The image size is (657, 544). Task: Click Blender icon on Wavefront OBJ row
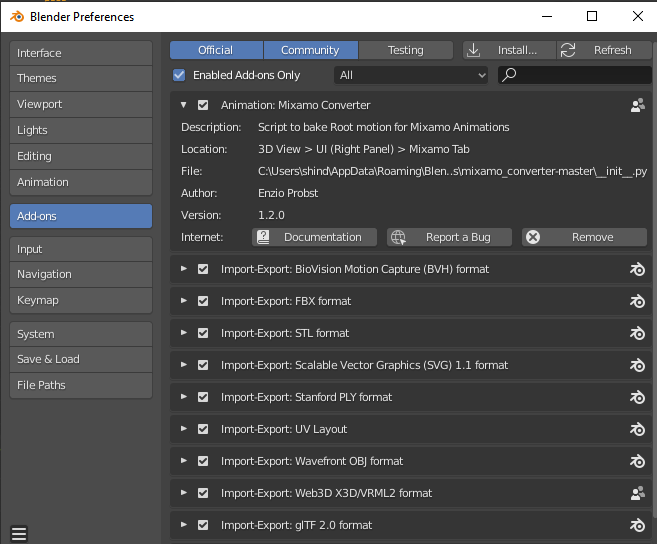(637, 461)
